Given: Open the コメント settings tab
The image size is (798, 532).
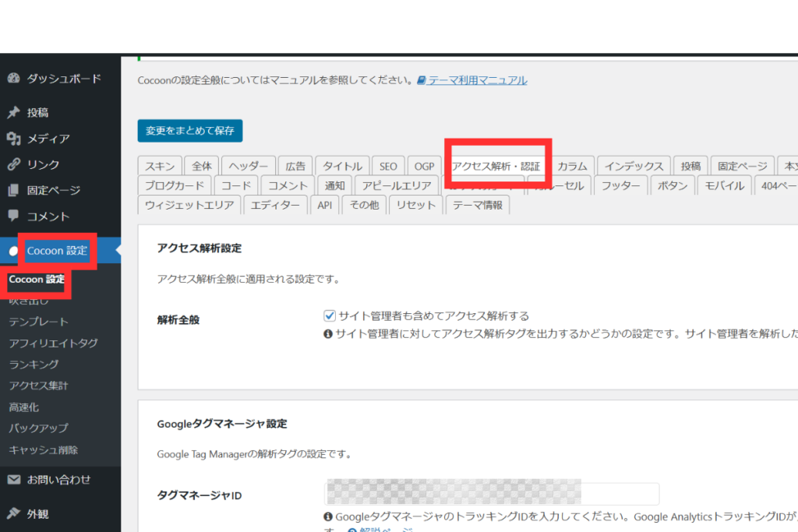Looking at the screenshot, I should 288,185.
